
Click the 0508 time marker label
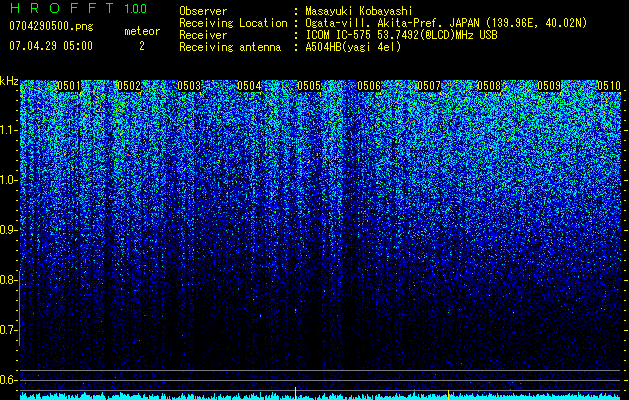coord(489,86)
